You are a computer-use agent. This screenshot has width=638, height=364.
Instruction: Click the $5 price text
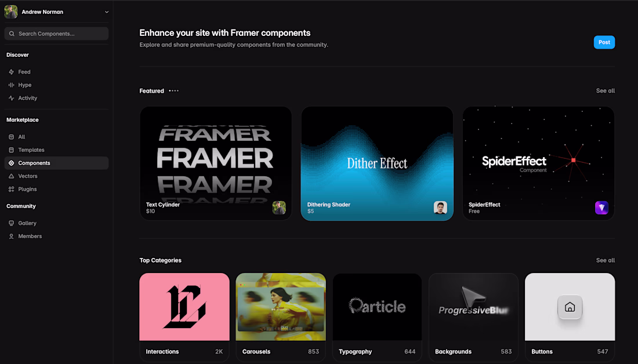coord(310,211)
